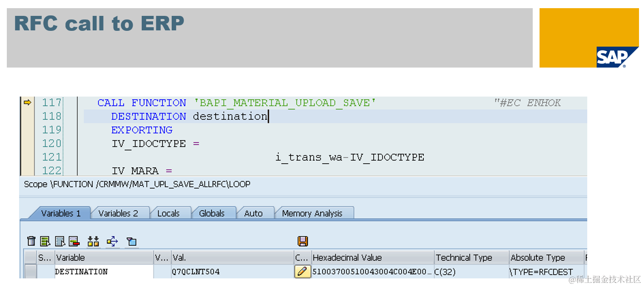Viewport: 644px width, 287px height.
Task: Select the DESTINATION row selector box
Action: coord(30,272)
